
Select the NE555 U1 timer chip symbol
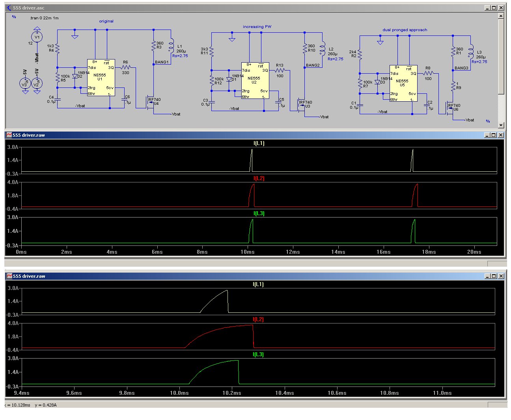click(101, 77)
